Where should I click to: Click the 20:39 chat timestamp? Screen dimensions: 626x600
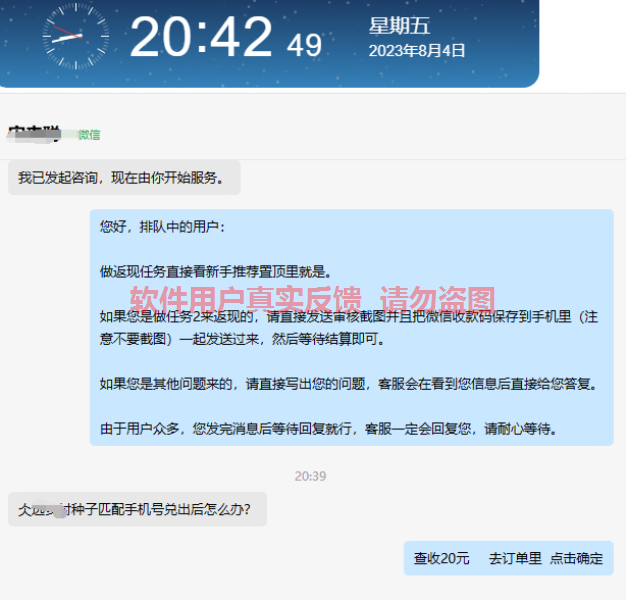coord(311,476)
